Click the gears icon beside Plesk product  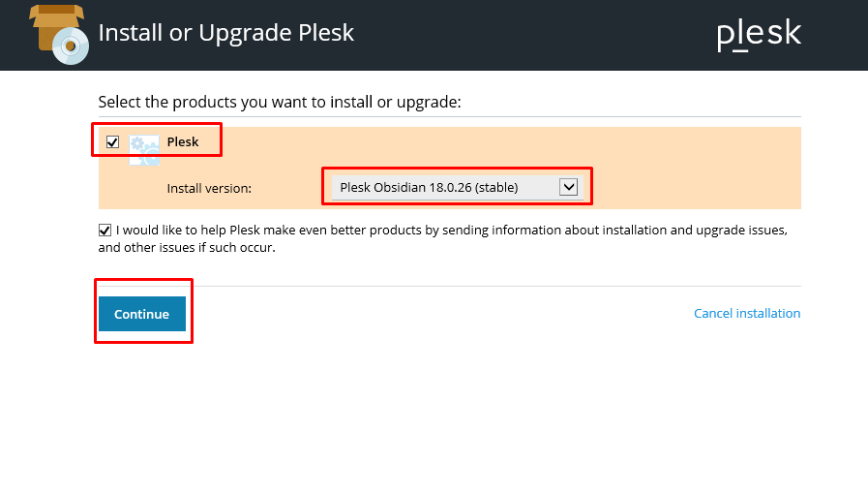144,149
